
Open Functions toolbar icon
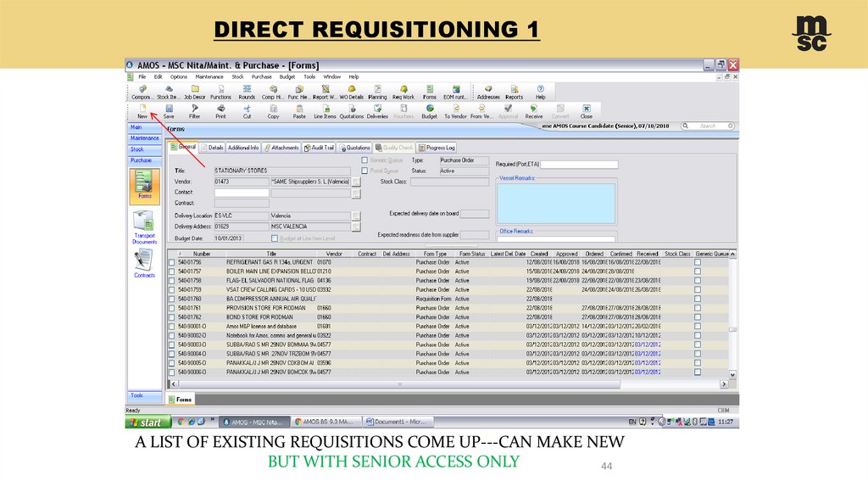(x=221, y=92)
